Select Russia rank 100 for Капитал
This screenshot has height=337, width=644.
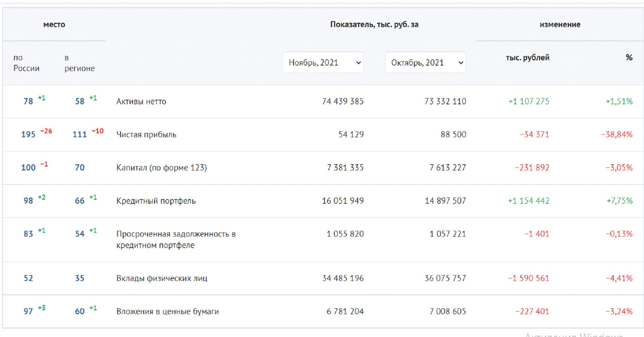28,168
